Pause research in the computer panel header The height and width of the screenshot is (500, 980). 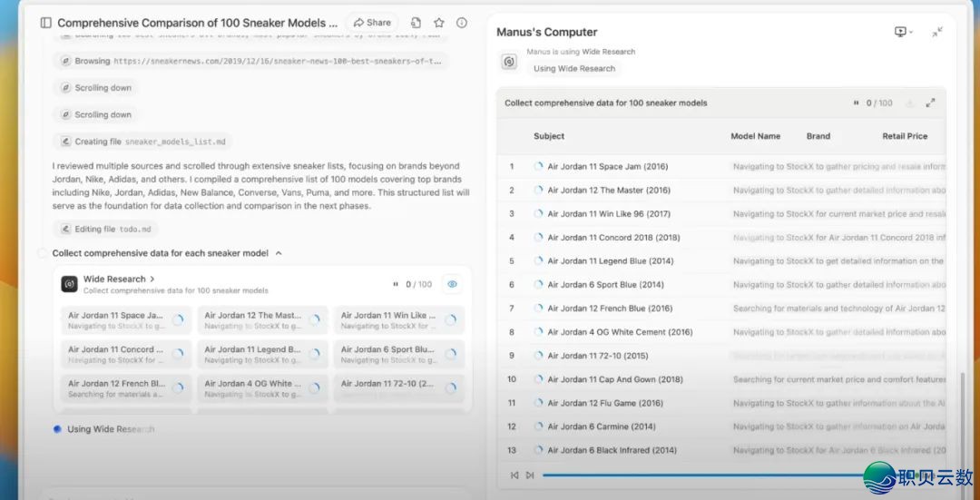click(x=856, y=103)
